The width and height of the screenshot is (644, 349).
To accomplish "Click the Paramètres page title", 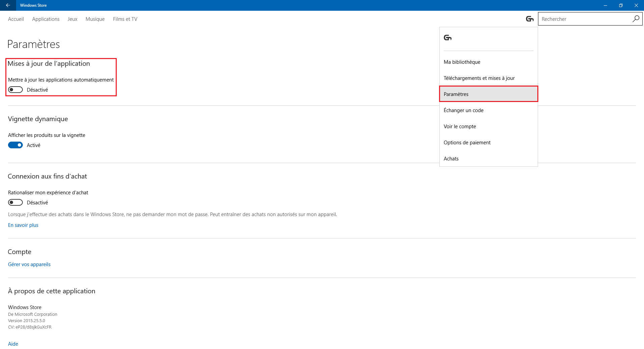I will (x=34, y=44).
